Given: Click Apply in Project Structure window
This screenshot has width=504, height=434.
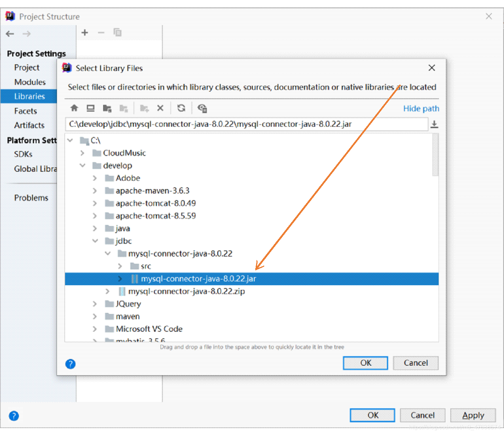Looking at the screenshot, I should click(x=473, y=415).
